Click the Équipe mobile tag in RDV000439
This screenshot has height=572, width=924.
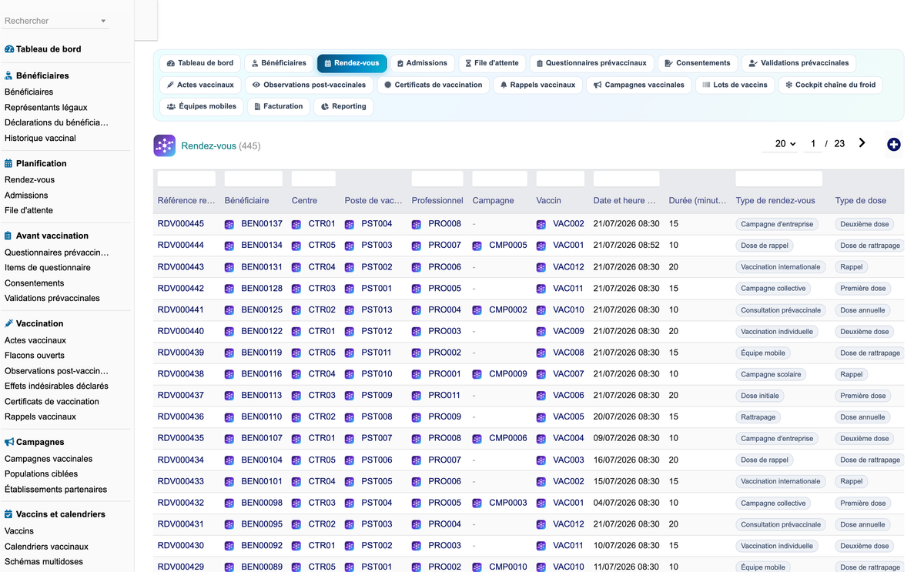point(763,353)
